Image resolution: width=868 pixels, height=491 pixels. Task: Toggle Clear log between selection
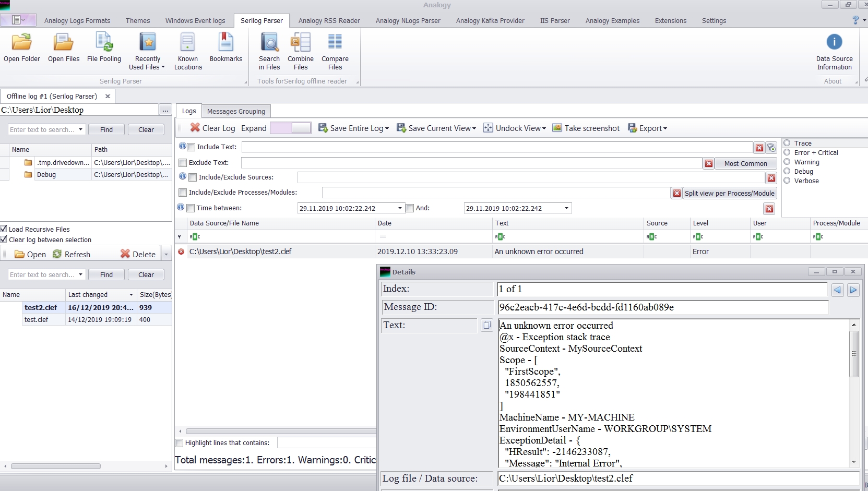[x=4, y=239]
